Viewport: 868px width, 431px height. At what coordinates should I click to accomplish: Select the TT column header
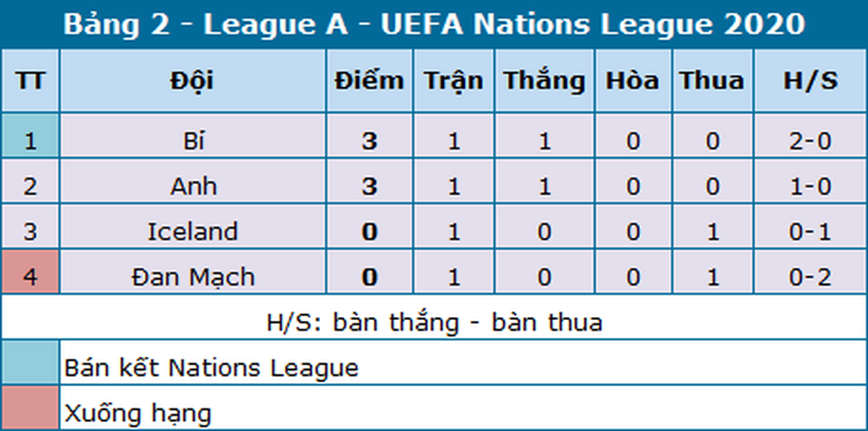(30, 80)
